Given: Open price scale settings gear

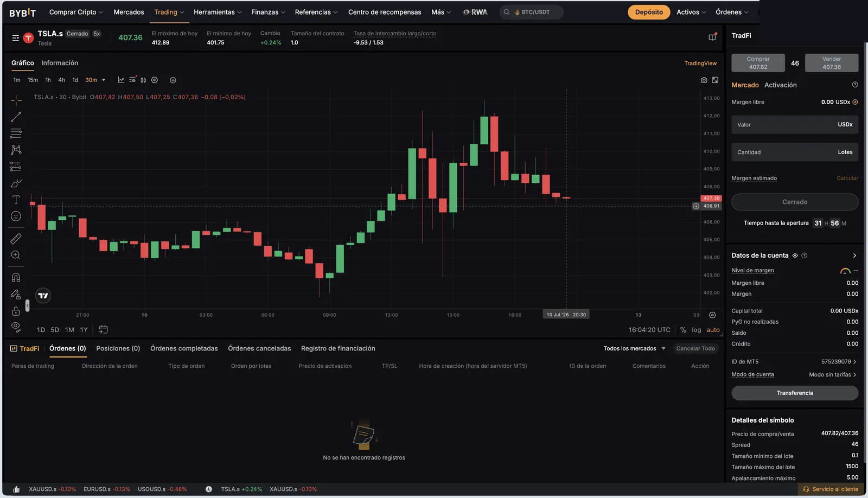Looking at the screenshot, I should coord(712,315).
